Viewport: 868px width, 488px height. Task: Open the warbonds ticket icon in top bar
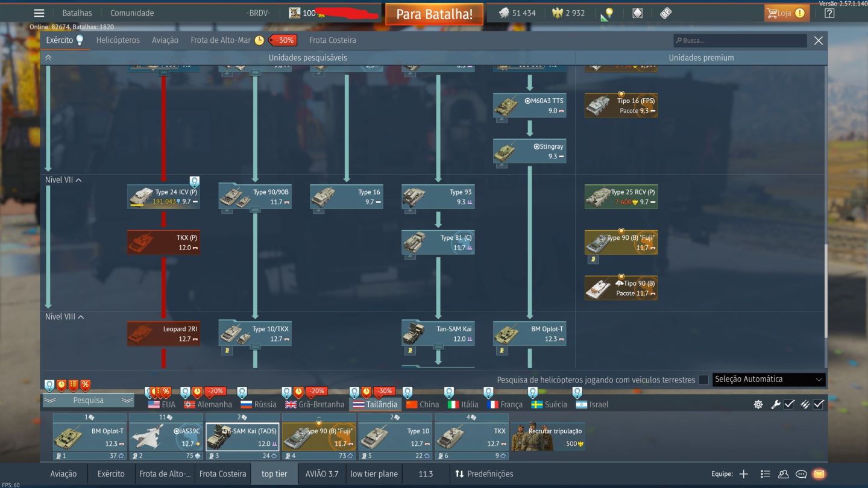click(665, 13)
